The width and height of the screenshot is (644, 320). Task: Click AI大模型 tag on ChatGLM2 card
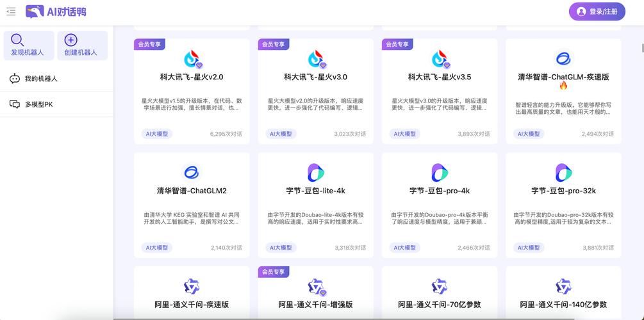[x=157, y=248]
